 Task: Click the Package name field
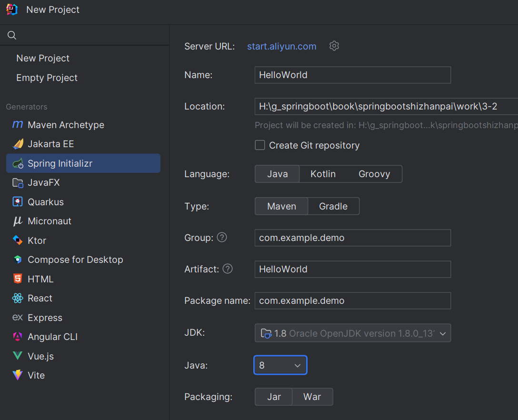pyautogui.click(x=352, y=300)
